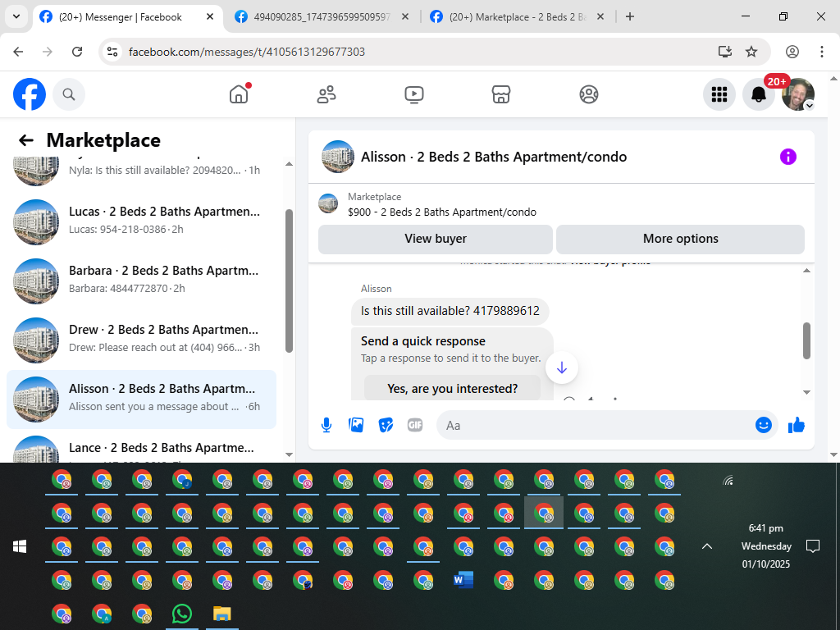Open the Video (Watch) icon

(x=413, y=94)
